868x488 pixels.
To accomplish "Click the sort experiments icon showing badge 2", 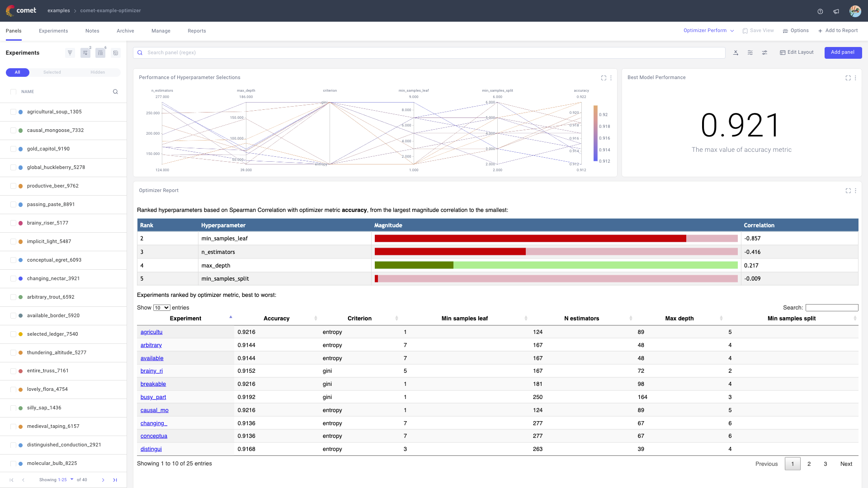I will [85, 52].
